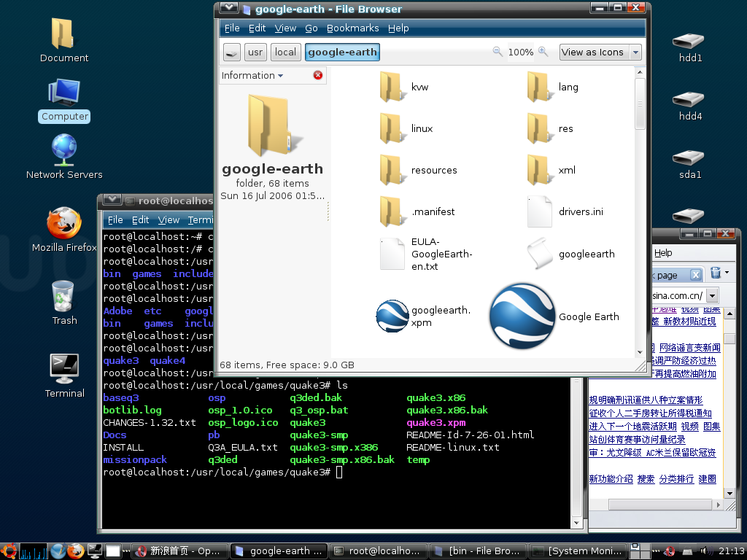Open the 站创体育赛事访问量纪录 link
Screen dimensions: 747x560
pos(637,440)
